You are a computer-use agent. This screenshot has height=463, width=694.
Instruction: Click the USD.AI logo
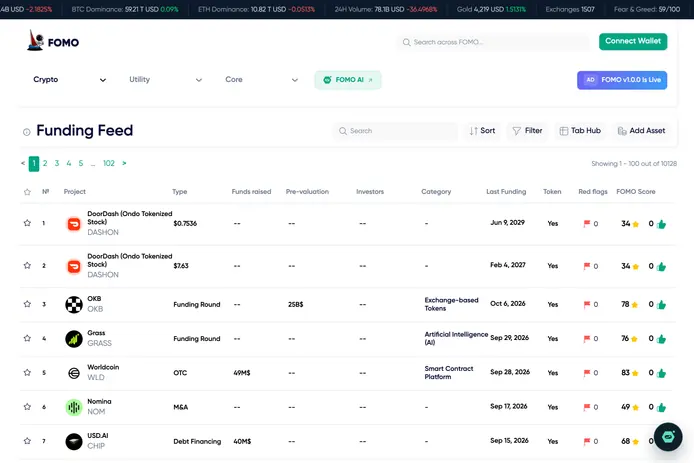click(x=74, y=441)
